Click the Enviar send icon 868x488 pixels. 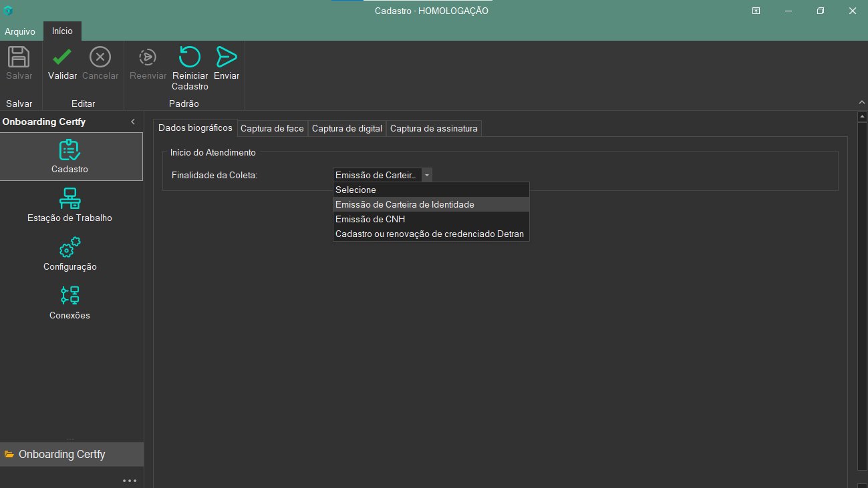coord(227,57)
